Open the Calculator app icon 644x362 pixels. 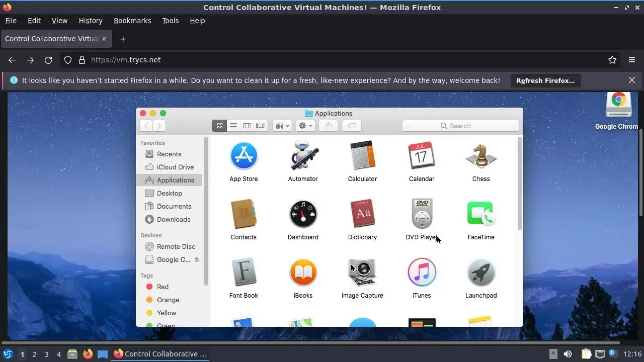362,156
